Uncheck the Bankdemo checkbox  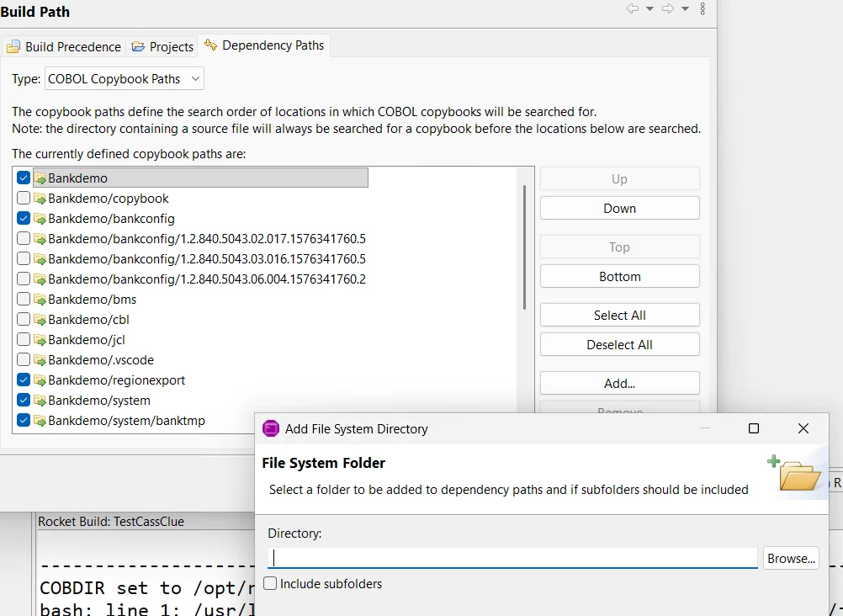point(23,178)
